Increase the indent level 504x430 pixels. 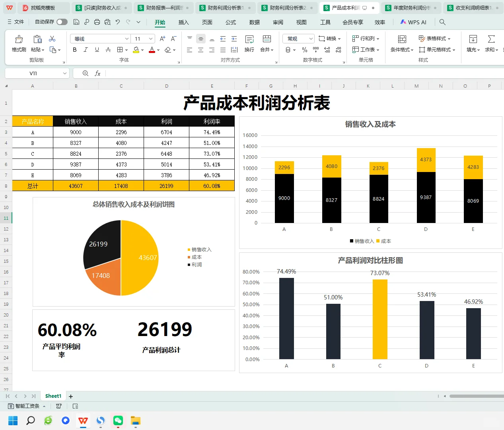click(x=234, y=39)
